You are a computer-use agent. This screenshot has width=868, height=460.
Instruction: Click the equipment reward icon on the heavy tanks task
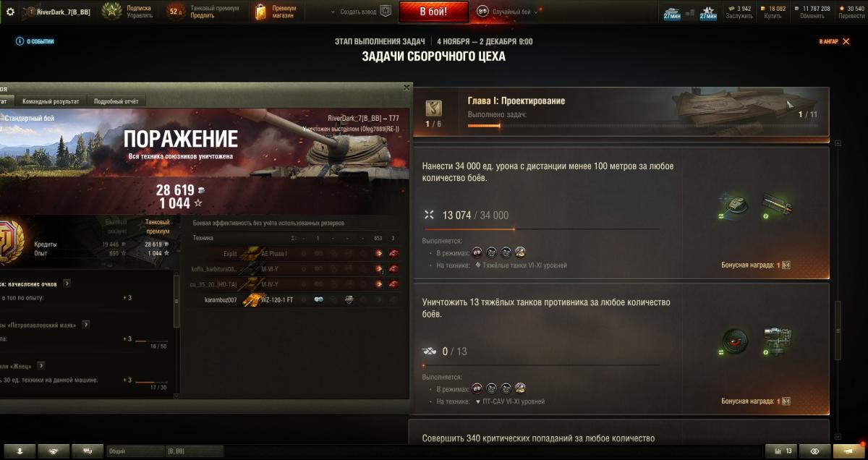(777, 342)
